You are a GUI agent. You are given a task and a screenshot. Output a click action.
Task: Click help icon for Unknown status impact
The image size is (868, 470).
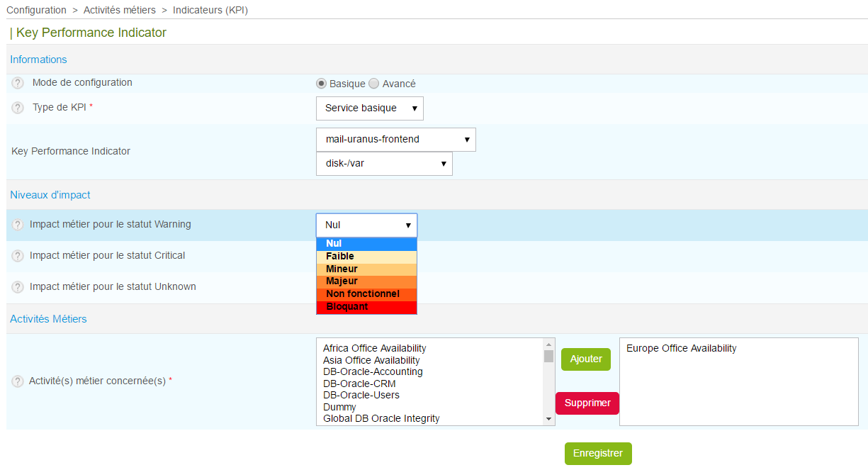(x=18, y=287)
